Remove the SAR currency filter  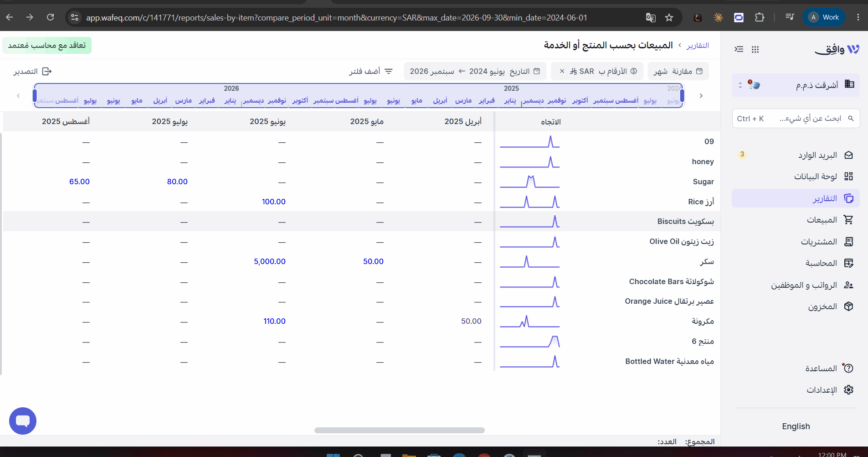coord(562,71)
